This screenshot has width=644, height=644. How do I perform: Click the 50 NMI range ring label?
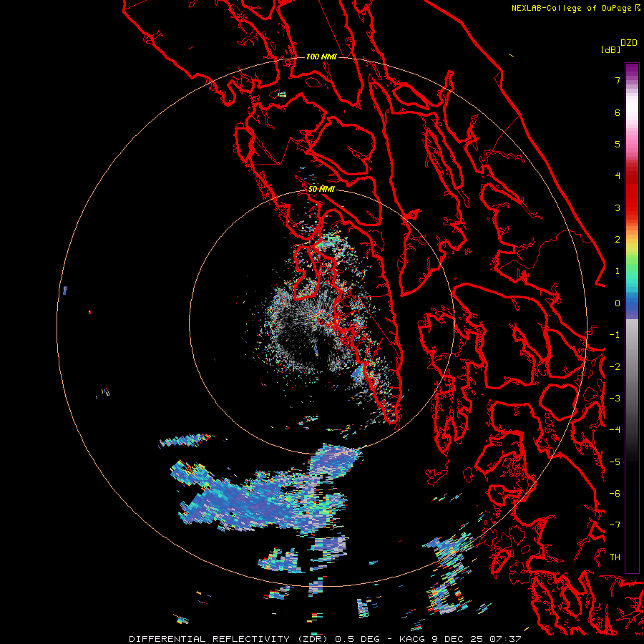click(x=321, y=190)
